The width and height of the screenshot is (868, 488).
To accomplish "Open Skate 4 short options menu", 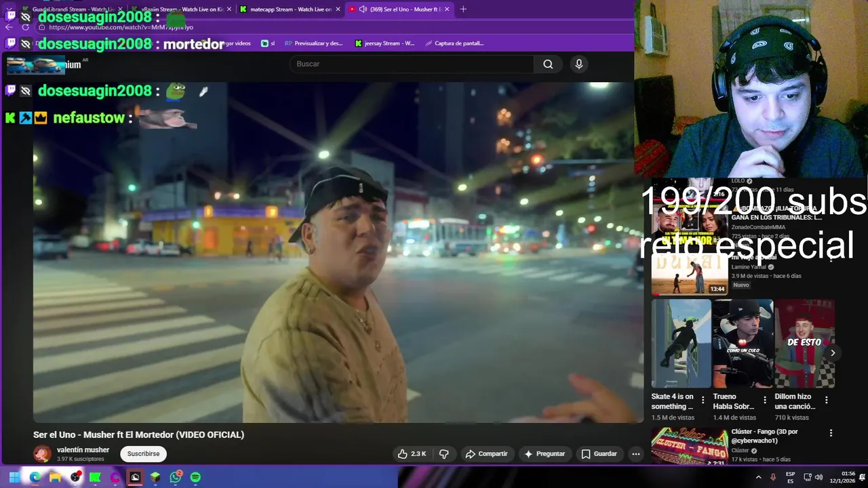I will (x=703, y=400).
